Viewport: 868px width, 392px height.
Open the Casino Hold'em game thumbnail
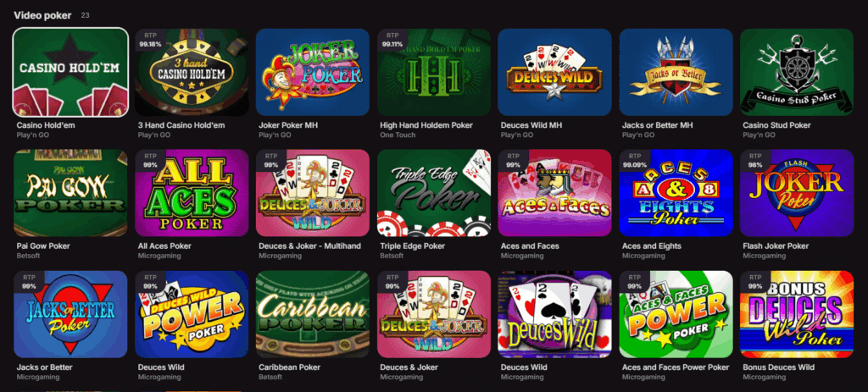tap(70, 72)
